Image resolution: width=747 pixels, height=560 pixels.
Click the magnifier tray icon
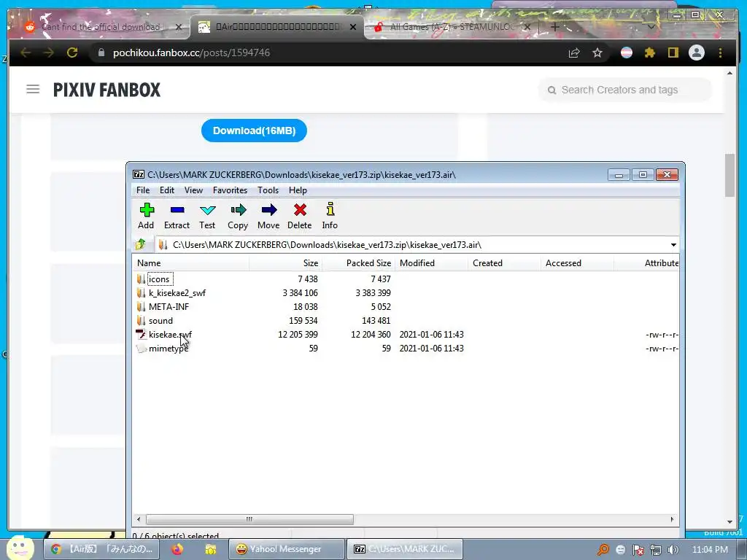pos(603,550)
